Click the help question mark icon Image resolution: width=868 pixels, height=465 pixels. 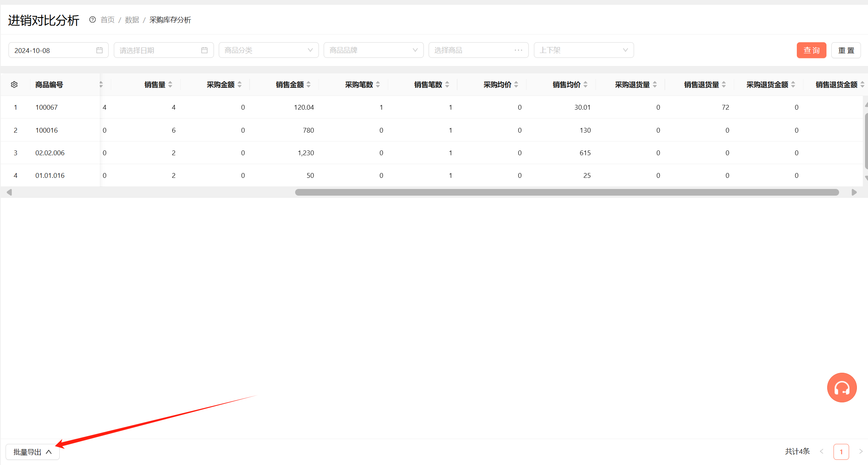click(x=93, y=20)
